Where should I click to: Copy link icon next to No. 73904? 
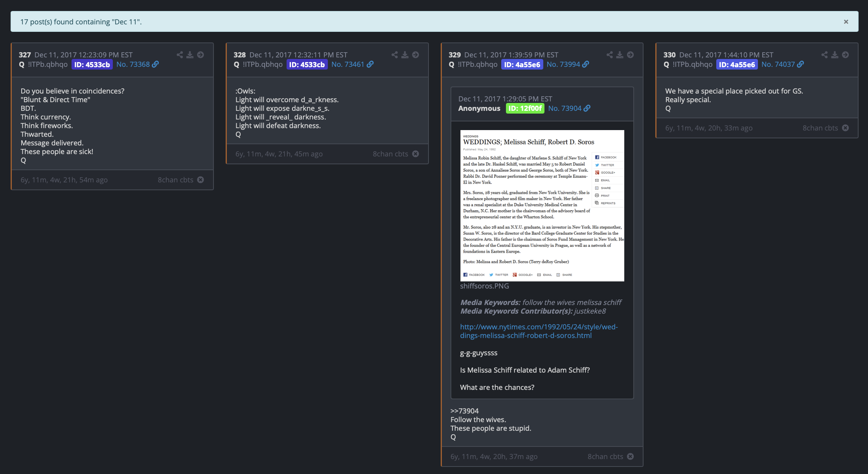(x=587, y=108)
